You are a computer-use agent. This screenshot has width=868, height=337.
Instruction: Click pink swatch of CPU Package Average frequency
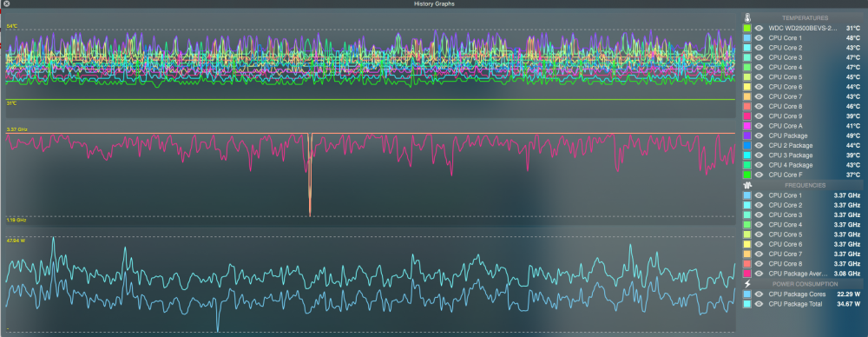coord(747,274)
